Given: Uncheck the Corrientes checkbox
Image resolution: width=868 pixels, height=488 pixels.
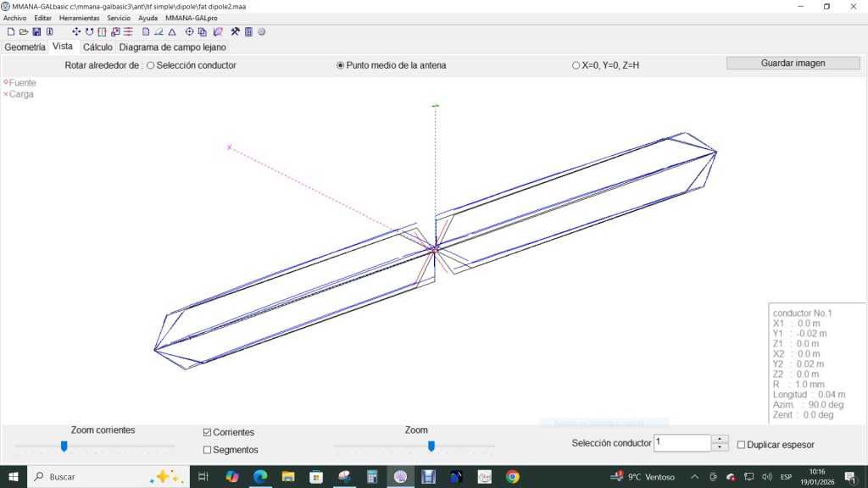Looking at the screenshot, I should [208, 433].
